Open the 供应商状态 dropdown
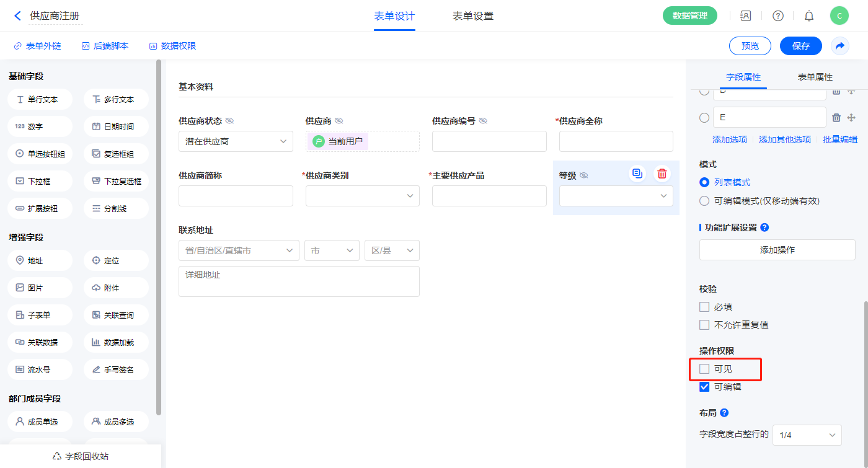 point(236,141)
